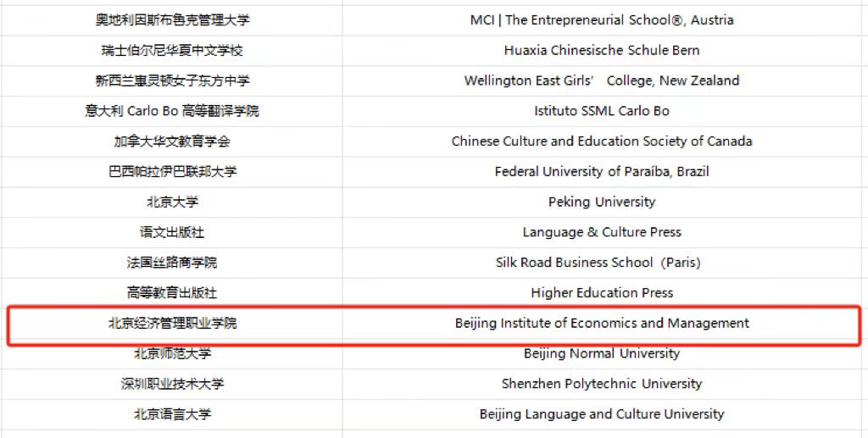
Task: Select the 意大利 Carlo Bo 高等翻译学院 cell
Action: [x=172, y=111]
